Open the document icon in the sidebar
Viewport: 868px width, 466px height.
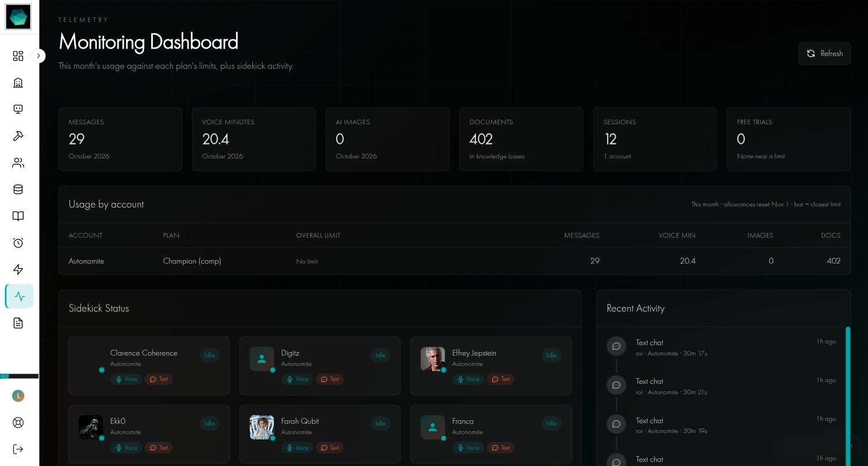pyautogui.click(x=18, y=323)
